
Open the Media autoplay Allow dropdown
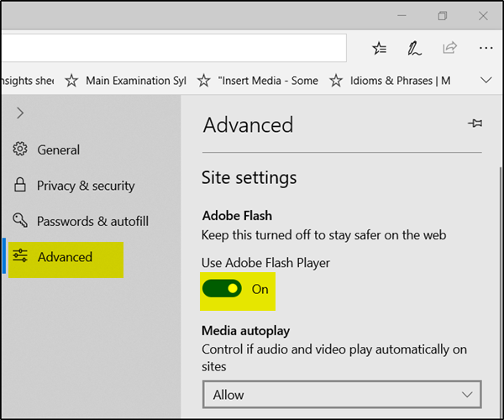(341, 394)
